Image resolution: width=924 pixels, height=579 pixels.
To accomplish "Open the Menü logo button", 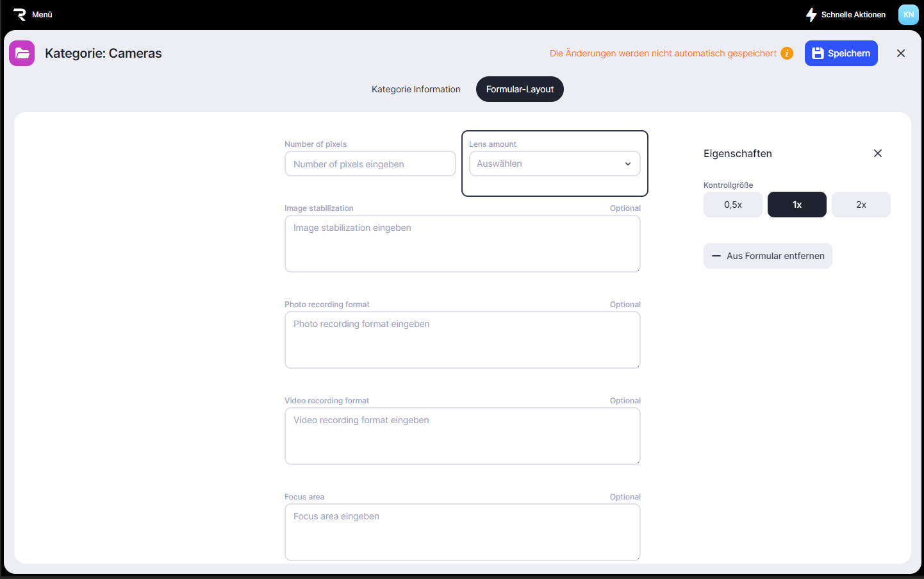I will coord(20,14).
